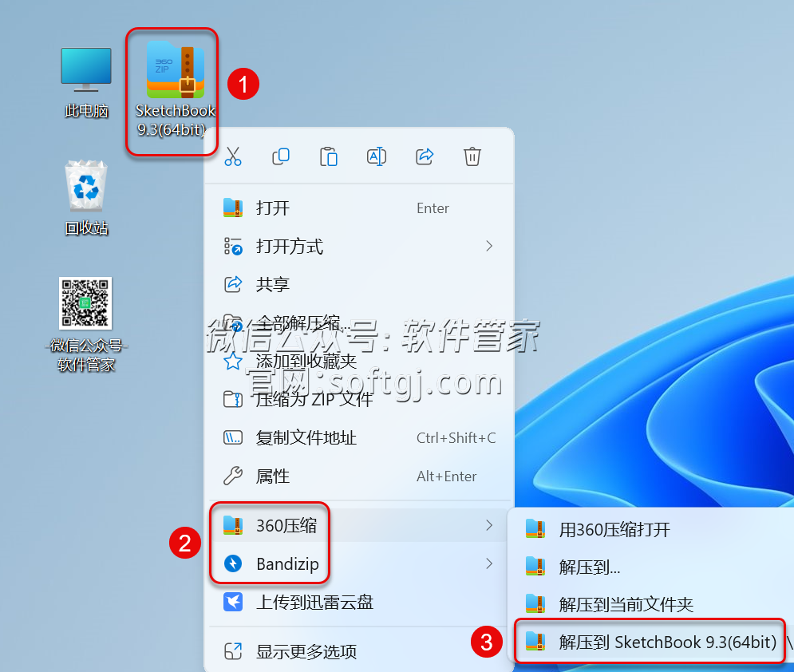Click the archive icon beside 用360压缩打开
This screenshot has width=794, height=672.
[x=535, y=528]
